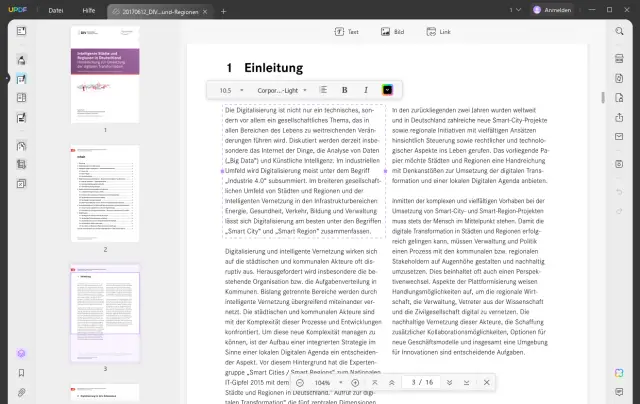Open the Organize Pages tool
The image size is (640, 404).
pos(21,98)
